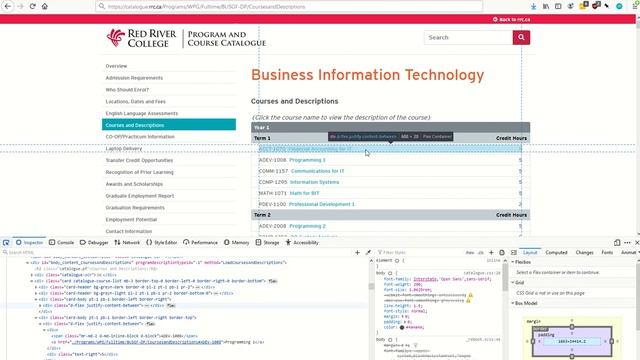
Task: Select the eyedropper color picker tool
Action: point(368,253)
